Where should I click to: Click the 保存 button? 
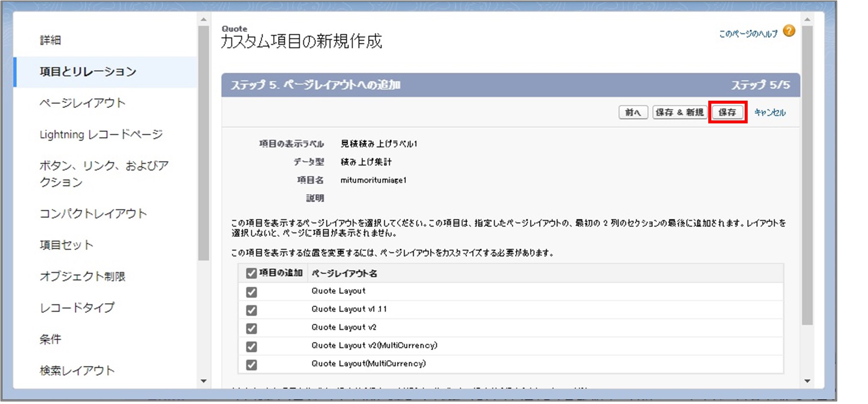[727, 112]
